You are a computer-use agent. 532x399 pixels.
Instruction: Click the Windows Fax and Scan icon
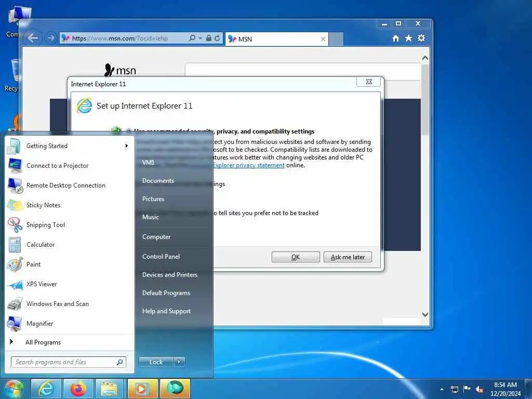(x=15, y=304)
